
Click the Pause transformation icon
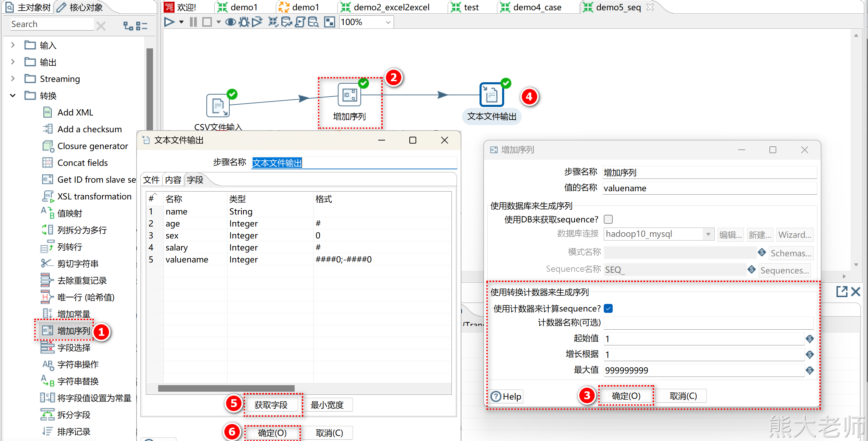(193, 22)
